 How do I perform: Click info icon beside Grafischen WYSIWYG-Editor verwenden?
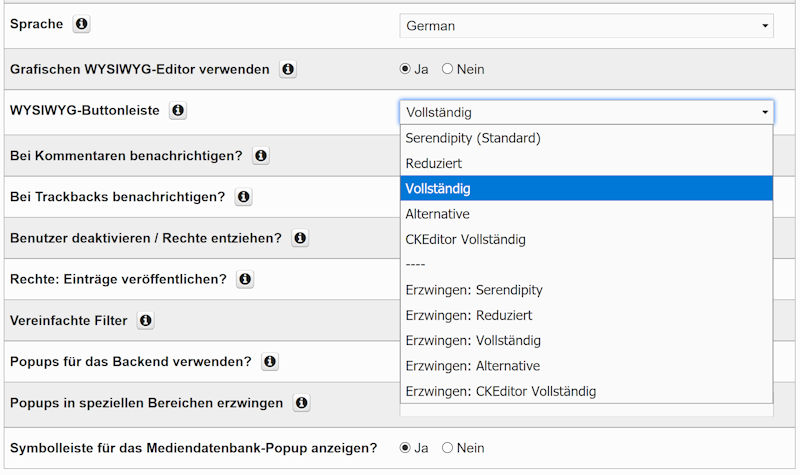[x=288, y=70]
